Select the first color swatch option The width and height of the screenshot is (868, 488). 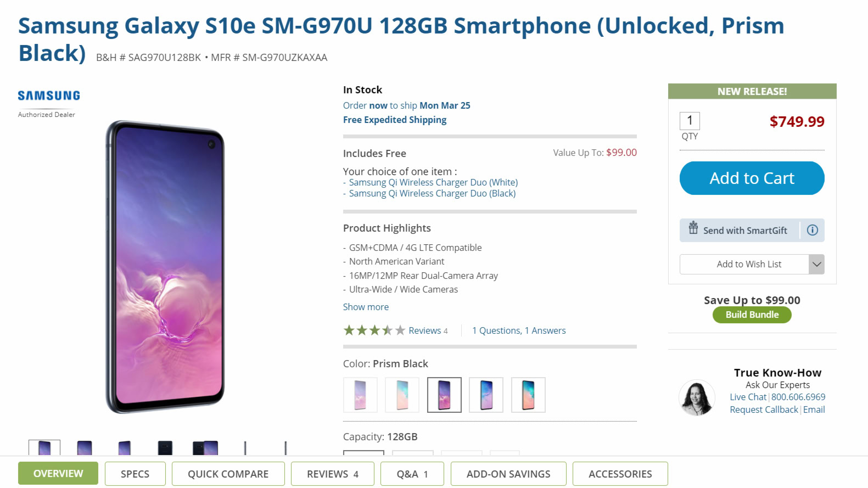360,395
